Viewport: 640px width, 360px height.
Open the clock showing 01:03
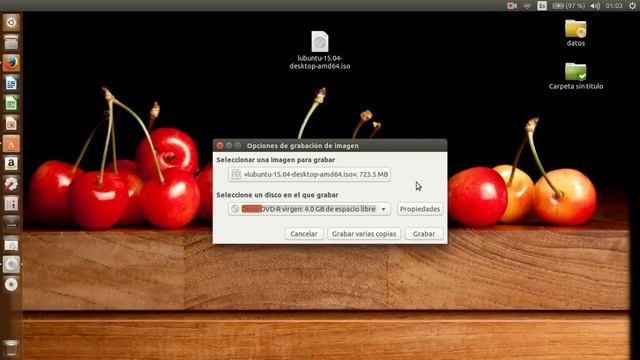click(614, 6)
